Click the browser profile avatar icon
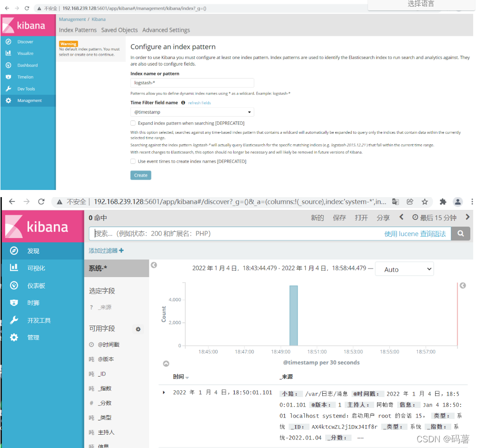The image size is (477, 448). click(457, 202)
